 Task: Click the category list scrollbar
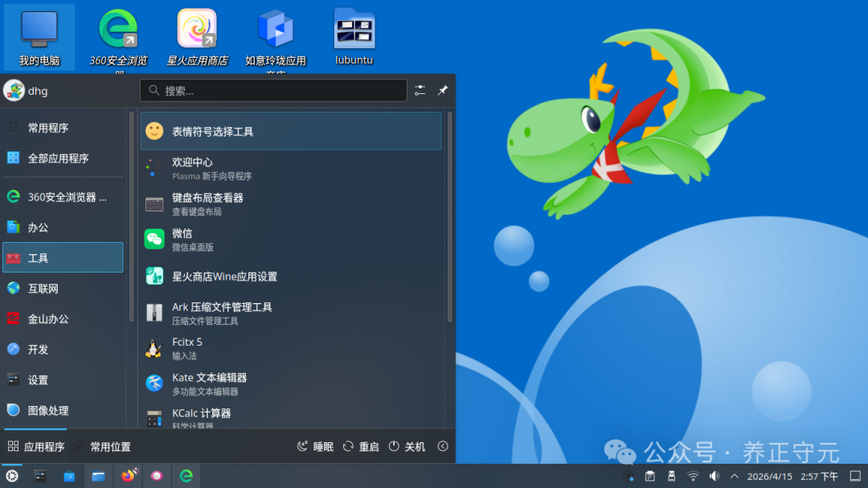(x=131, y=217)
